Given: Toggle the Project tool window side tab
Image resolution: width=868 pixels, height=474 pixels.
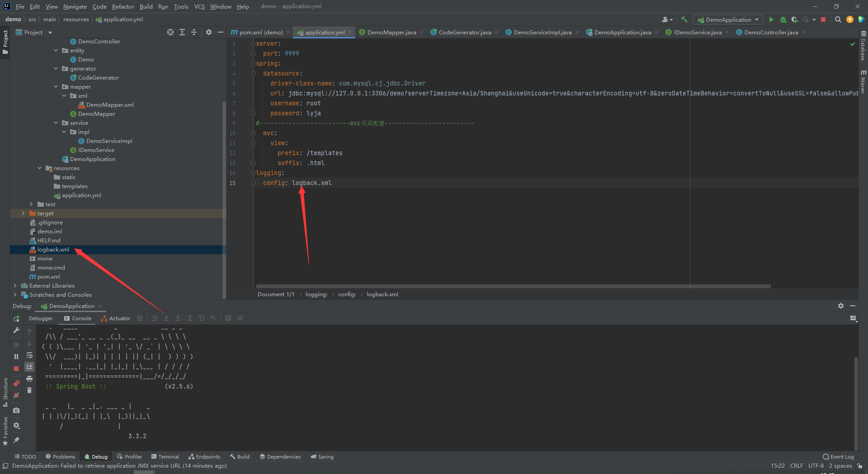Looking at the screenshot, I should point(5,42).
